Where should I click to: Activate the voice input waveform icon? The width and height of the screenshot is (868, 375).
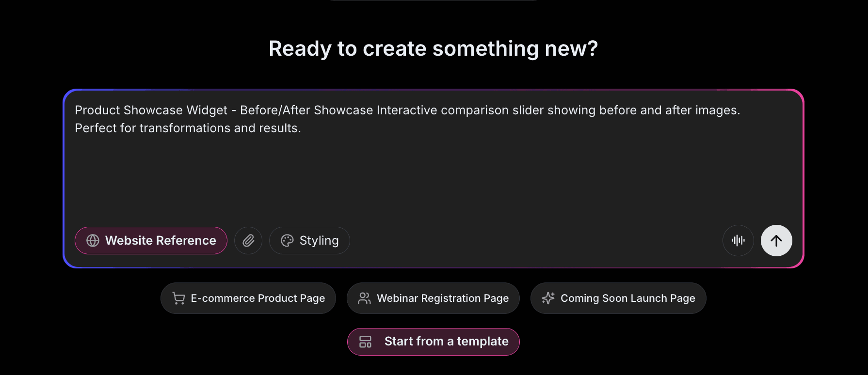click(738, 240)
